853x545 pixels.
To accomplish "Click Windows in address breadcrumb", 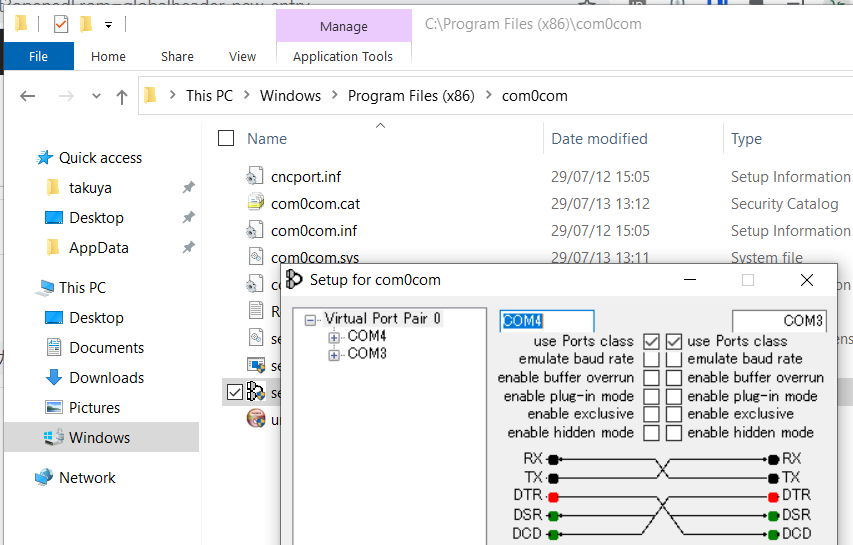I will click(x=290, y=96).
